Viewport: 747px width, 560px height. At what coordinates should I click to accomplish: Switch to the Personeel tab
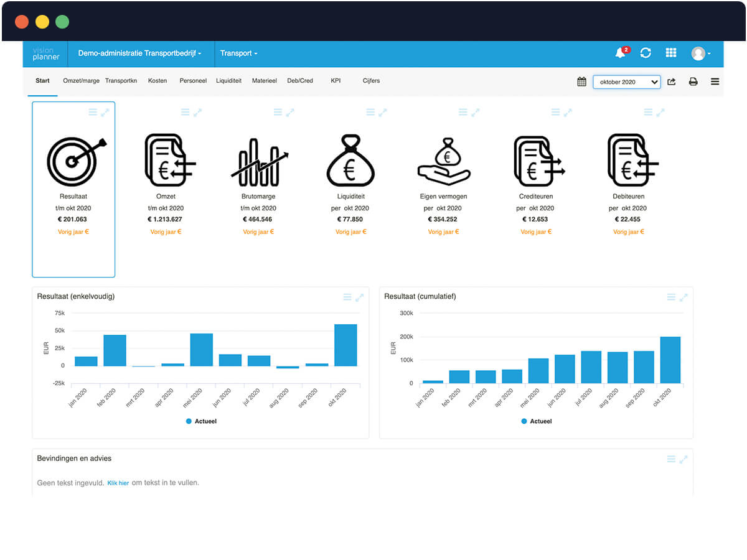[x=193, y=81]
